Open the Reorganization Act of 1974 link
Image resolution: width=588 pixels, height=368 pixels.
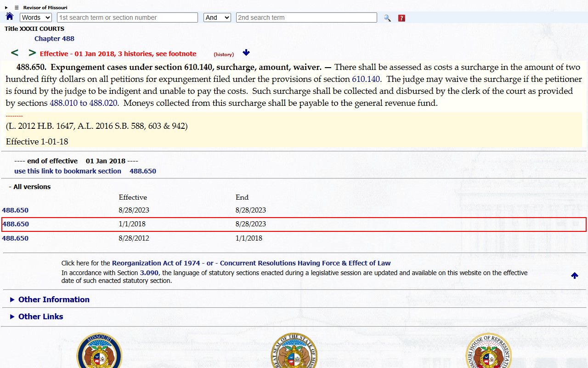click(156, 263)
